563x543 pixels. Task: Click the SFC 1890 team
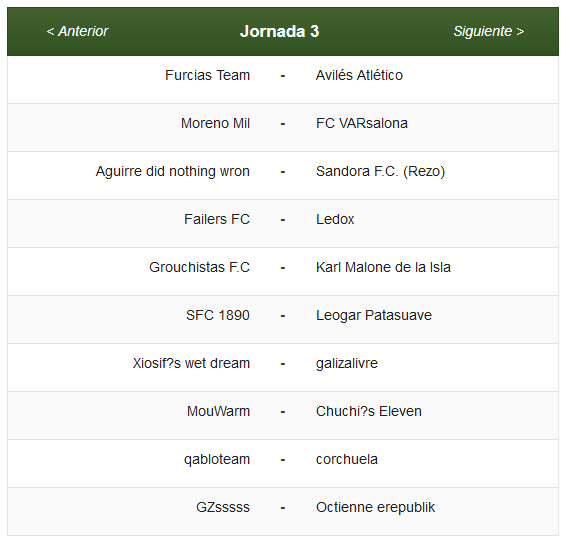point(218,315)
